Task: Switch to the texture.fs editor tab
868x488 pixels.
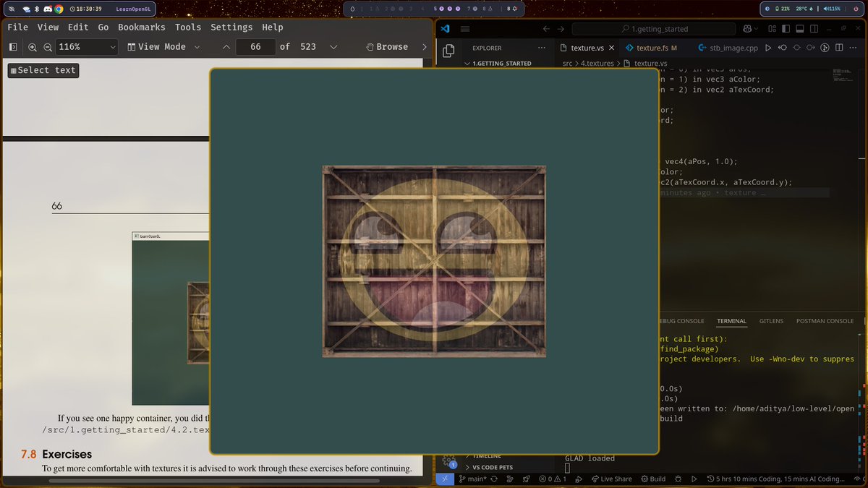Action: (x=651, y=48)
